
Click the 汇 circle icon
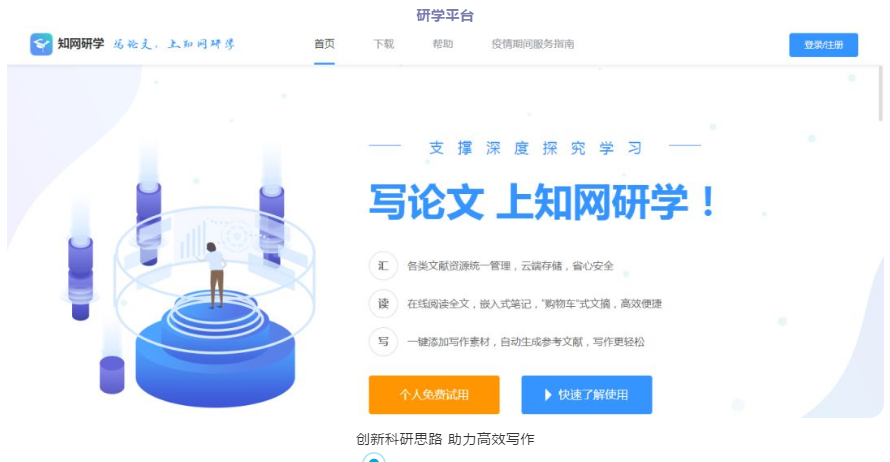[x=383, y=266]
